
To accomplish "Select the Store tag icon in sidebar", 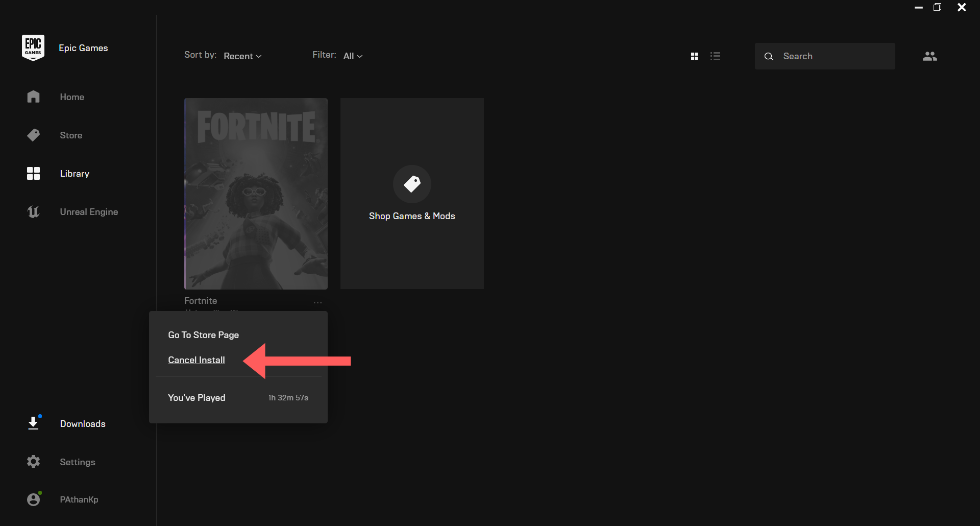I will [x=33, y=135].
